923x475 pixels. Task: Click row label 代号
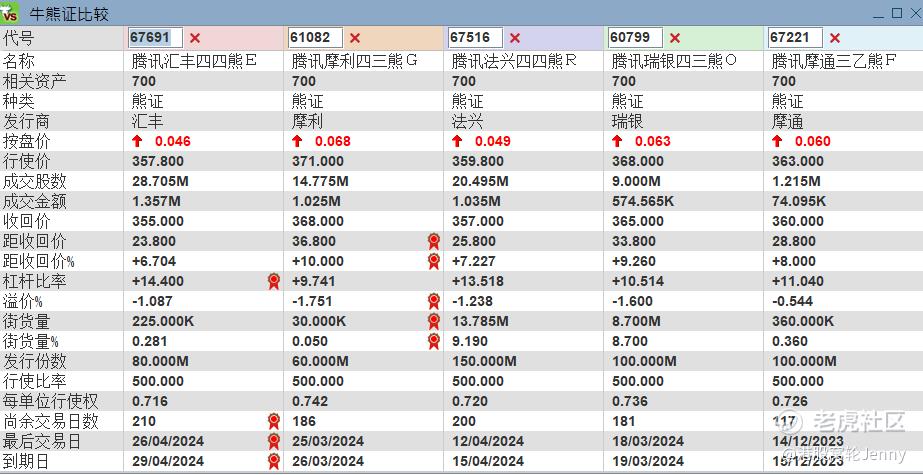point(18,38)
